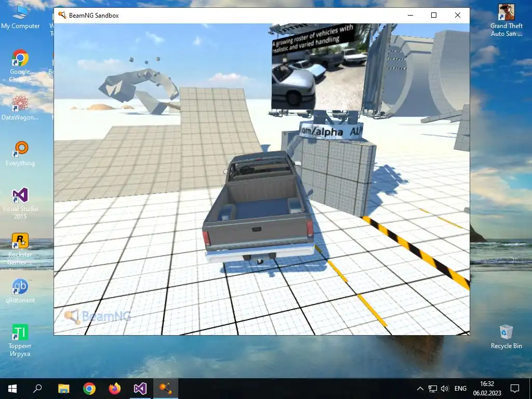The width and height of the screenshot is (532, 399).
Task: Open qBittorrent desktop shortcut
Action: tap(20, 291)
